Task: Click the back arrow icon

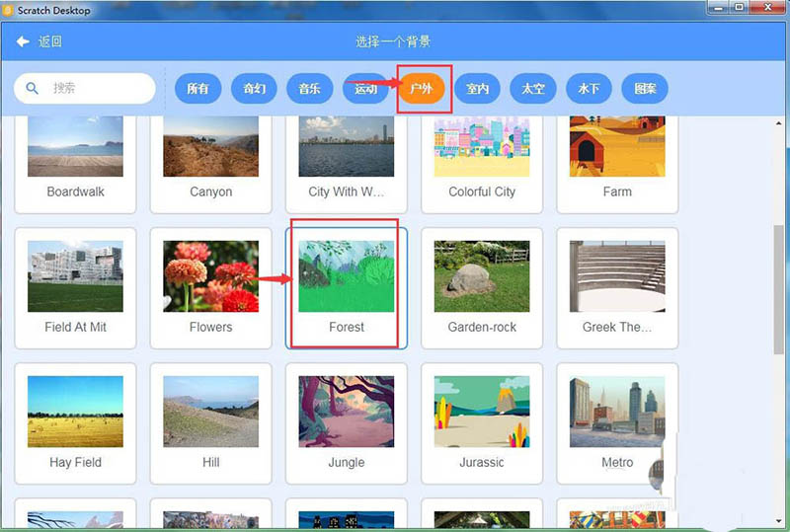Action: (x=23, y=41)
